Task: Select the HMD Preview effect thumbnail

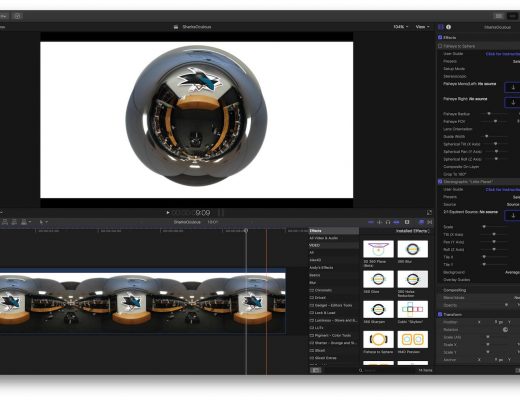Action: coord(413,339)
